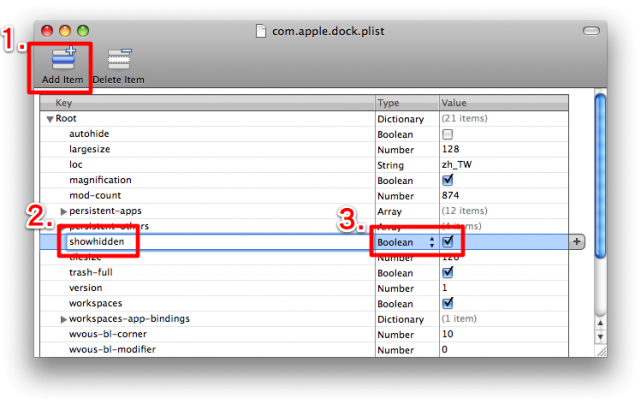
Task: Toggle the trash-full checkbox
Action: 448,272
